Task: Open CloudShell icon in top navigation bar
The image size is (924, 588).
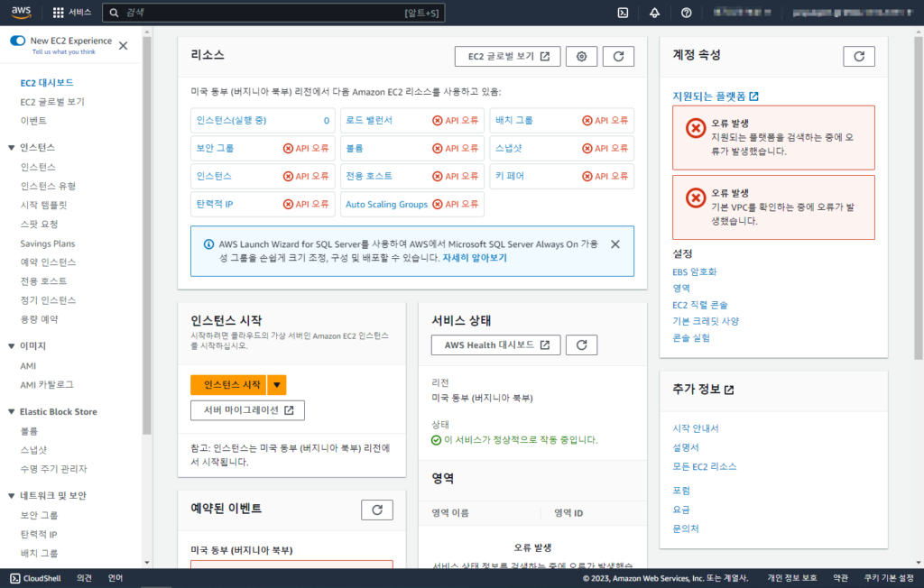Action: 623,13
